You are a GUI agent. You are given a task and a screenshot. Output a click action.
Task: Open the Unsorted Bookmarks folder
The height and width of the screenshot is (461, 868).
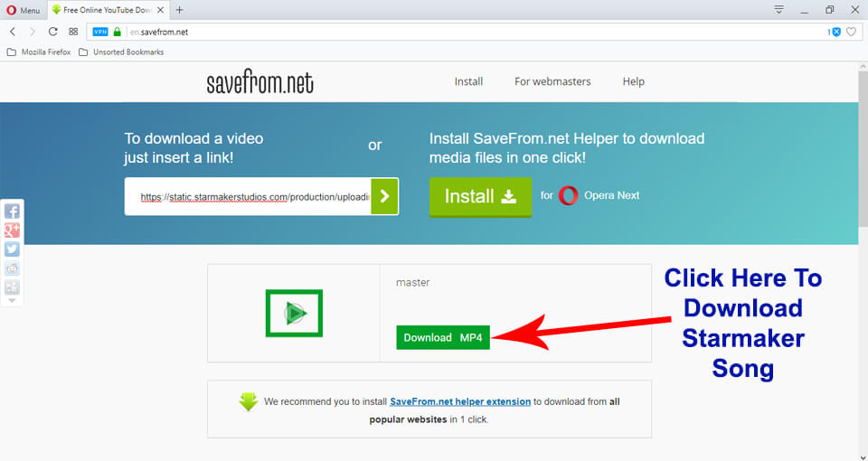coord(121,52)
